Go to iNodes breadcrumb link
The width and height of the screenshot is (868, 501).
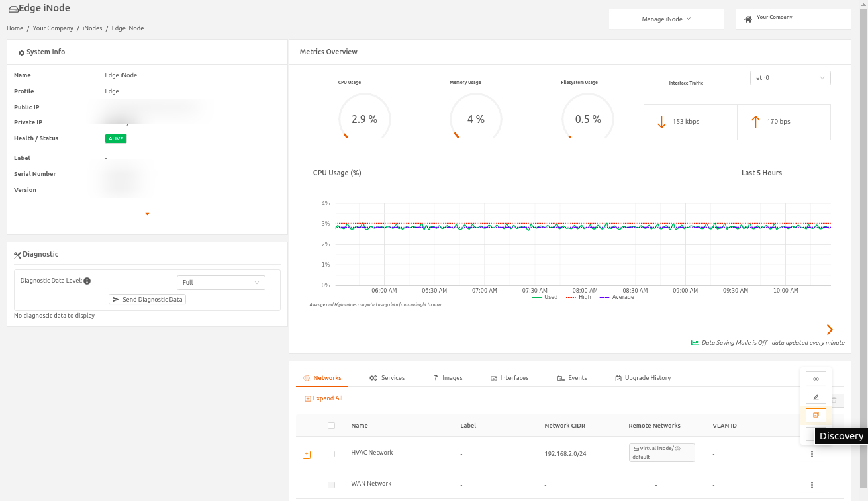(x=92, y=28)
